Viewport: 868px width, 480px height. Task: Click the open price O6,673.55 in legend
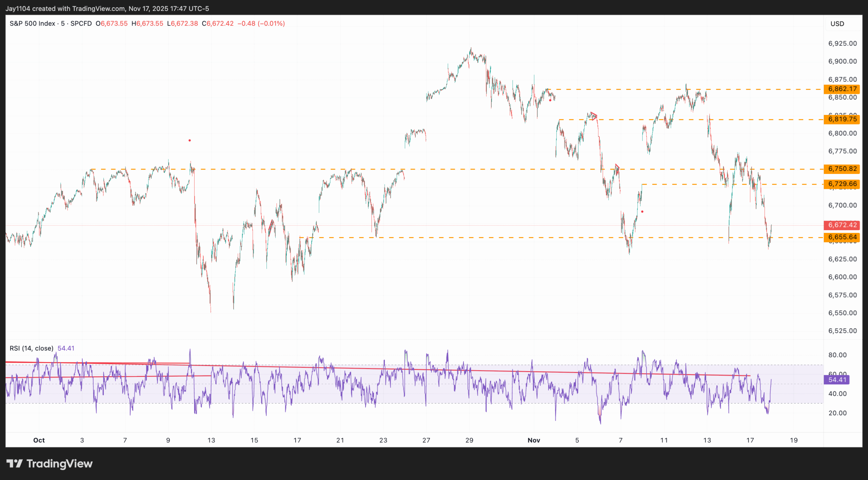(x=112, y=24)
